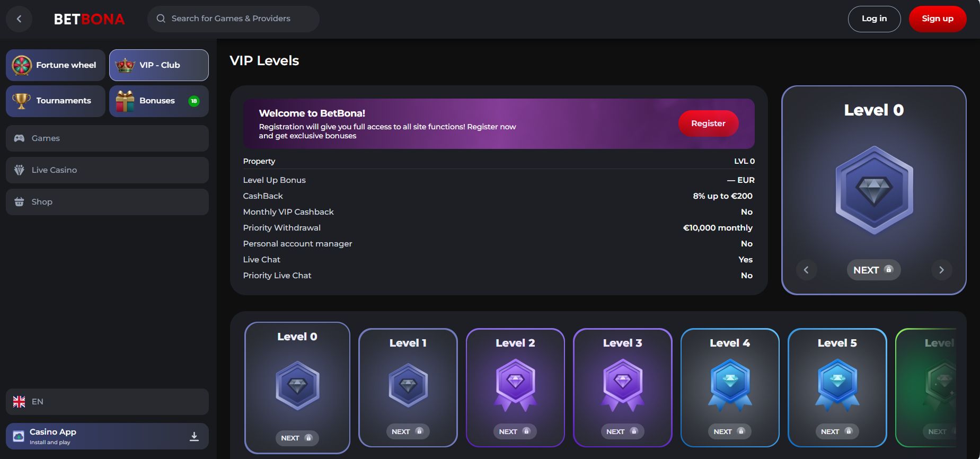
Task: Open Tournaments via the trophy icon
Action: tap(21, 101)
